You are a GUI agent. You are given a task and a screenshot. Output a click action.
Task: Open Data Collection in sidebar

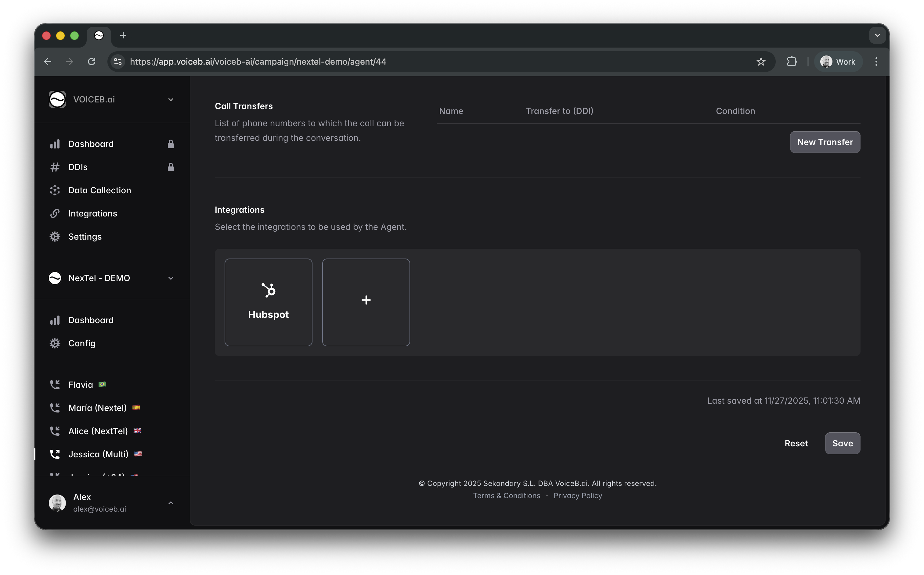tap(99, 190)
